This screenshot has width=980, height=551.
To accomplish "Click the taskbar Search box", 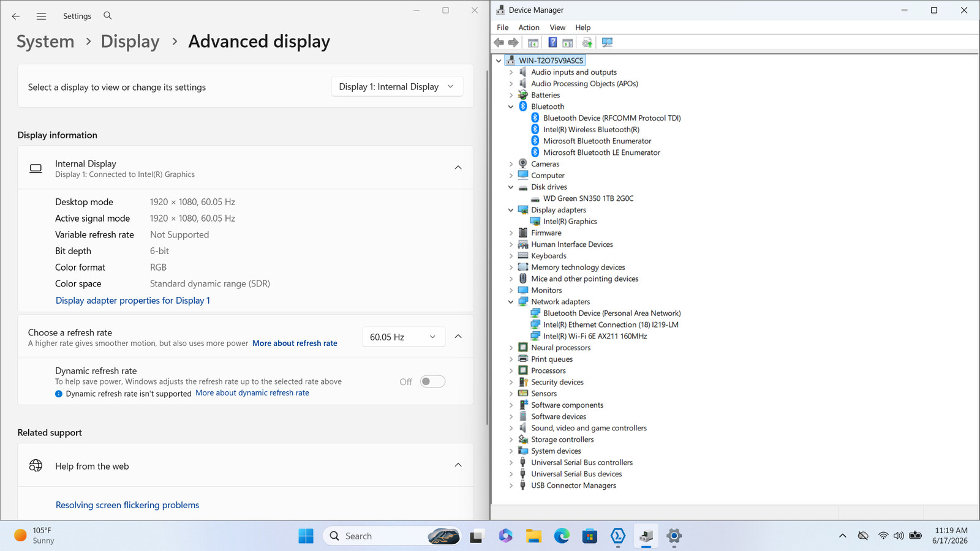I will coord(392,536).
